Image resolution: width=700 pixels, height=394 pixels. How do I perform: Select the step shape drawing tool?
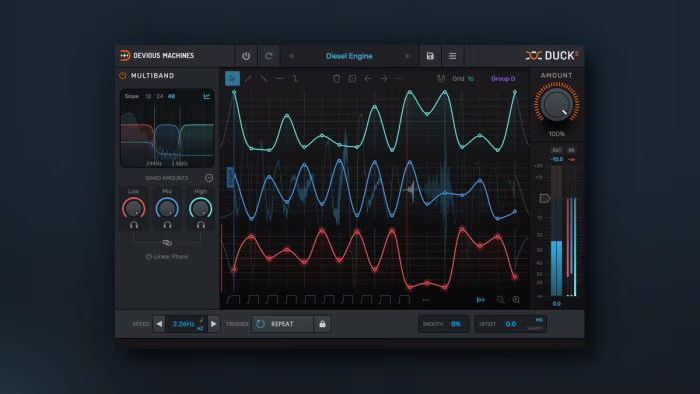pos(295,79)
